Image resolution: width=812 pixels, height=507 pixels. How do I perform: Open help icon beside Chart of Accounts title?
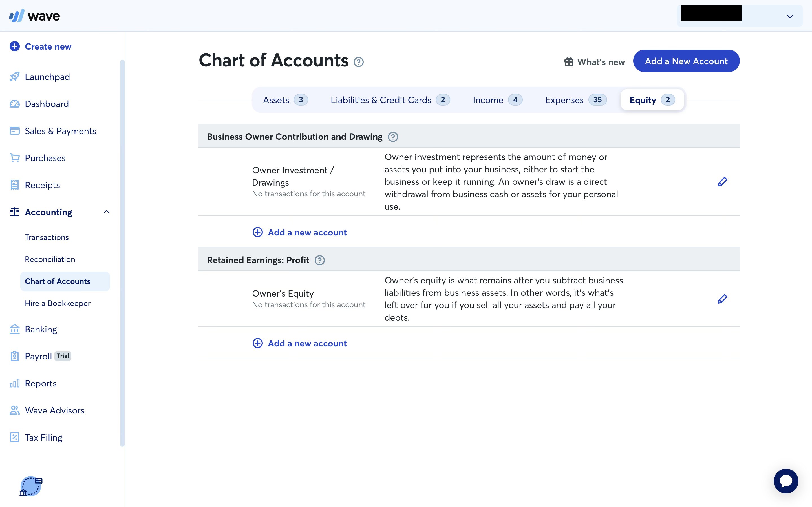358,62
